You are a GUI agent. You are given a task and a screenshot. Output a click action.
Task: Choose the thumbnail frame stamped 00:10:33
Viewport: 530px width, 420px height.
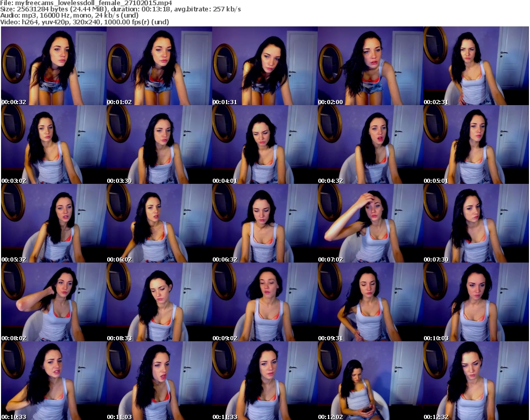coord(54,381)
